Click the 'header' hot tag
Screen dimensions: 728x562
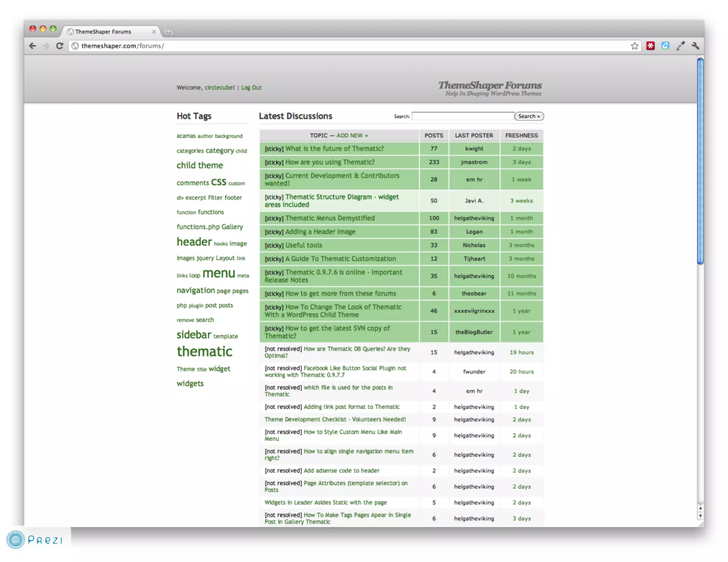[194, 242]
